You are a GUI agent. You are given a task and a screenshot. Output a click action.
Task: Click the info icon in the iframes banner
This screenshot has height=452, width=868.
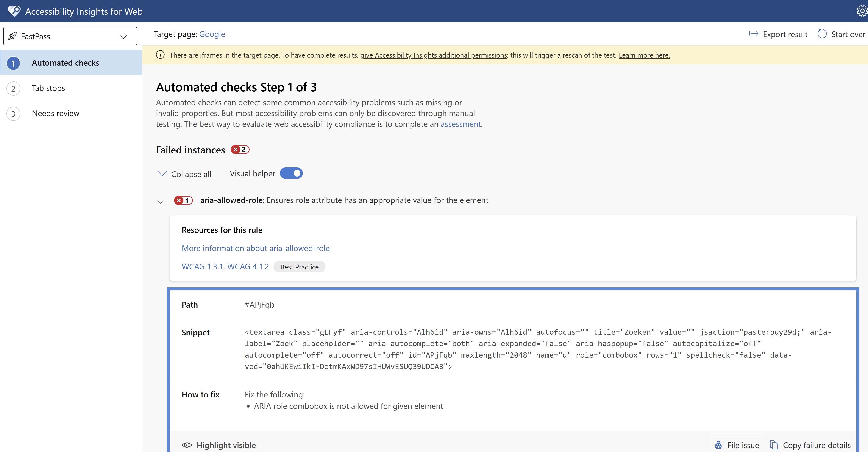click(x=160, y=55)
